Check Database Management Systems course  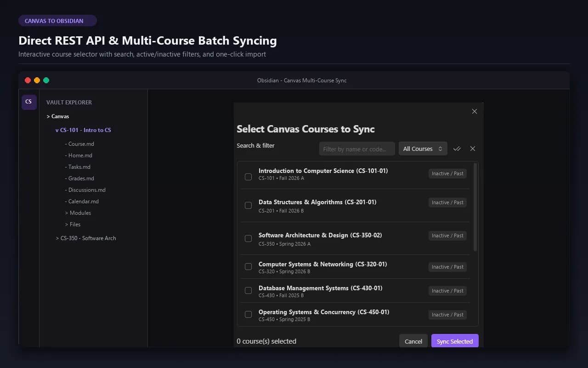point(248,290)
